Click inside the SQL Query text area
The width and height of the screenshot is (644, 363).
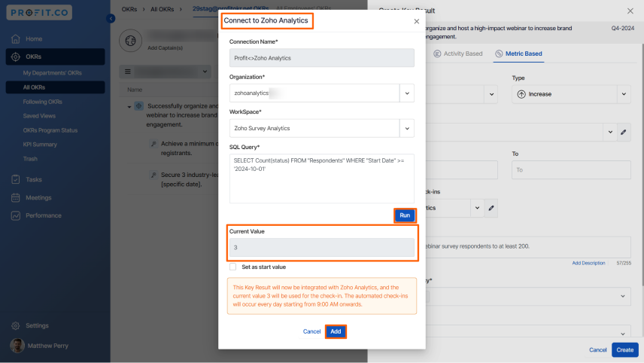click(321, 178)
